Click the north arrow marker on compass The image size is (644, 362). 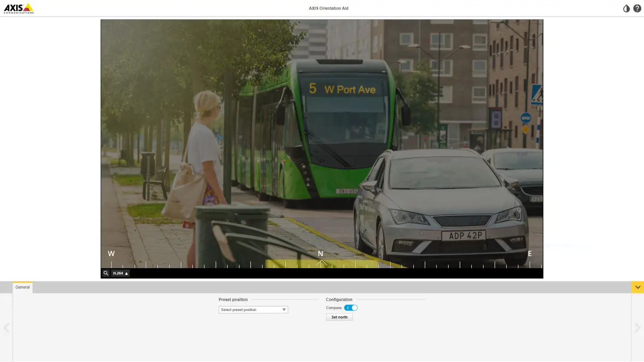321,263
